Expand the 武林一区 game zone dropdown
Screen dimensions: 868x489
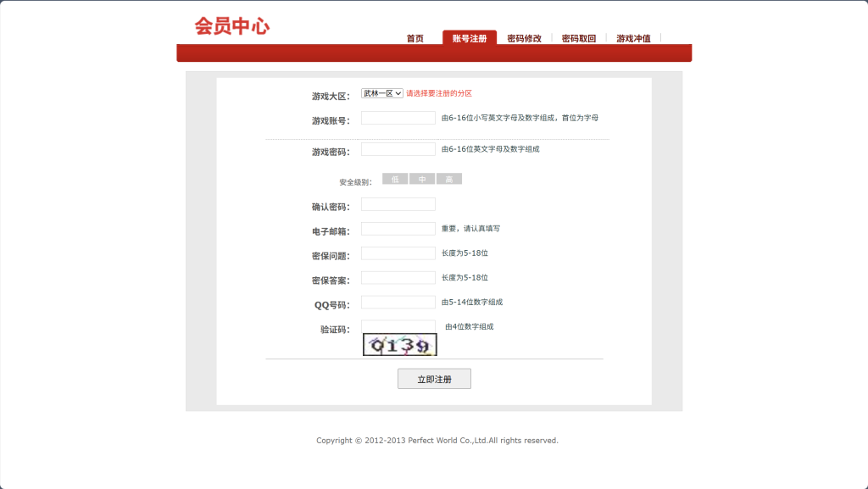[x=382, y=93]
